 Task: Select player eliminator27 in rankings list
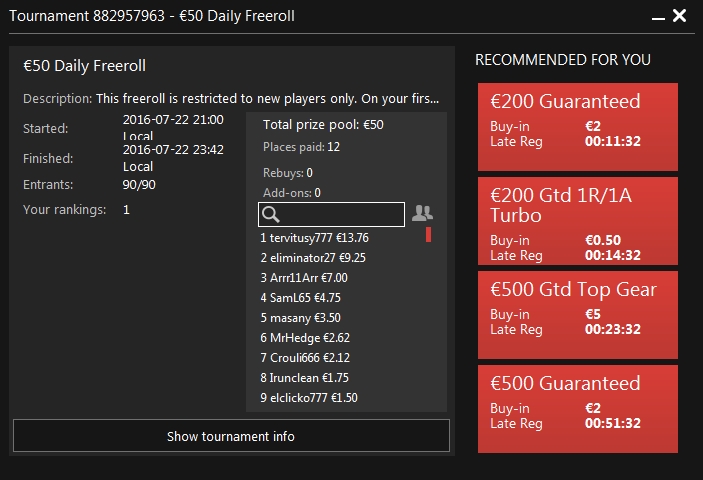pos(313,258)
